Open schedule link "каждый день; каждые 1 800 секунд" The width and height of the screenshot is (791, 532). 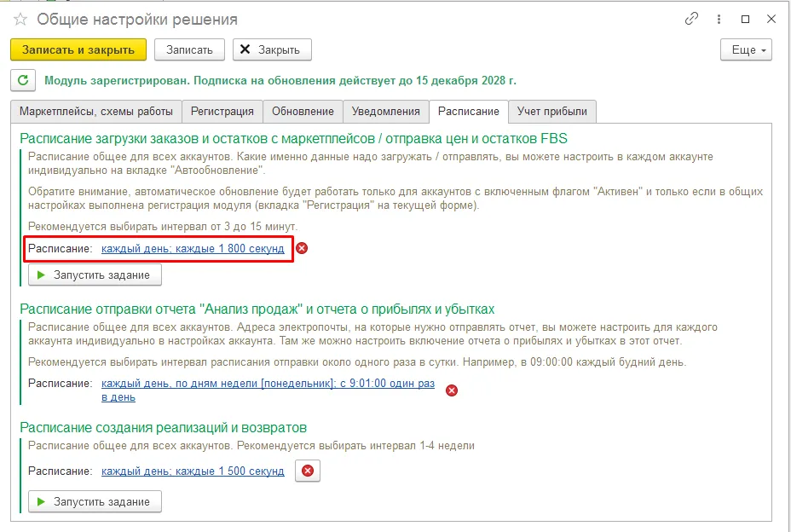point(193,249)
